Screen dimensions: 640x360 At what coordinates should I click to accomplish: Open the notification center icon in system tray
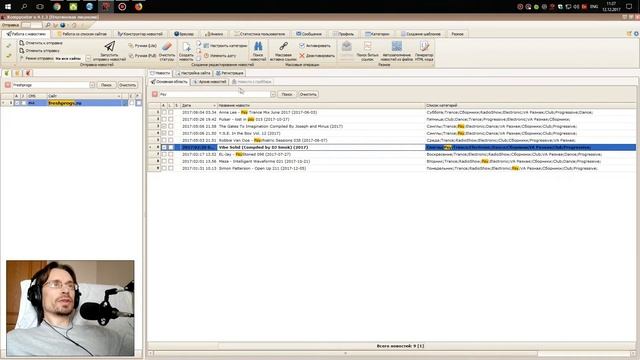click(629, 7)
